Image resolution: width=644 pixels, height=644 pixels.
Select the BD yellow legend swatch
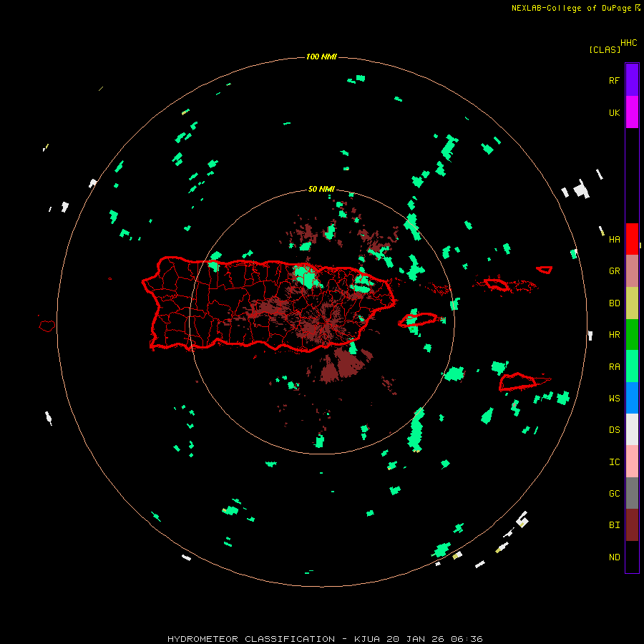632,303
